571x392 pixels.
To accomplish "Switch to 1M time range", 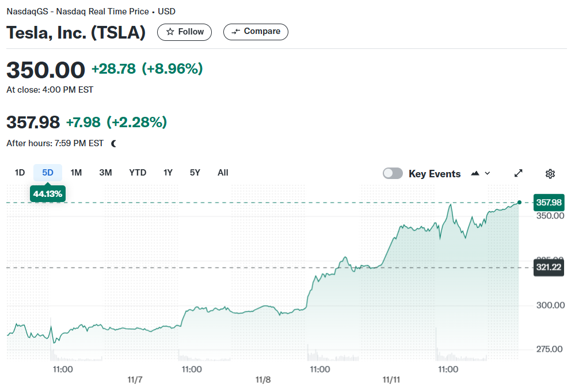I will click(76, 173).
